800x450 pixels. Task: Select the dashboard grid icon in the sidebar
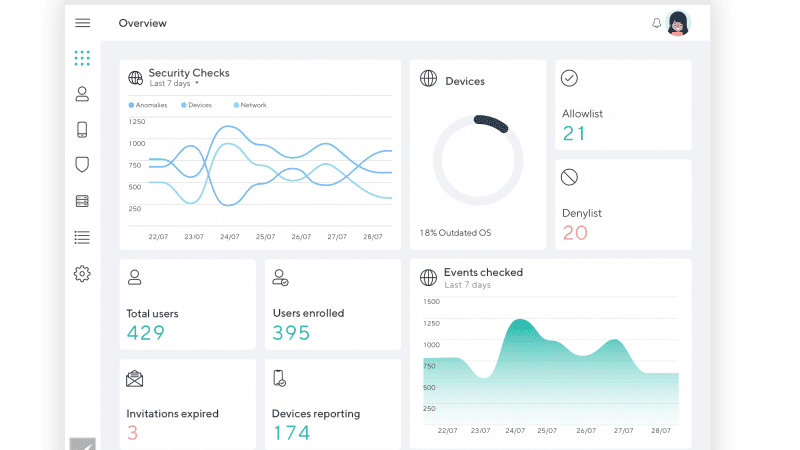pyautogui.click(x=82, y=58)
